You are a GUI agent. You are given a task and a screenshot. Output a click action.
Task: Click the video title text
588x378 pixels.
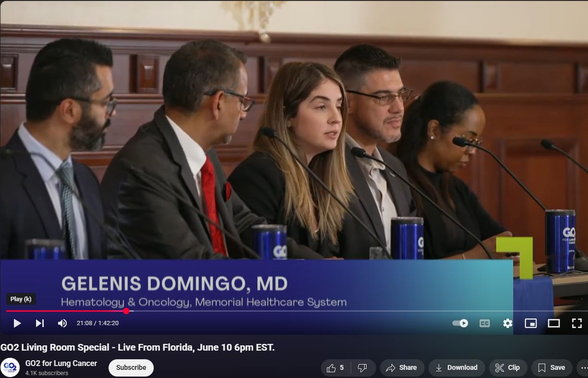(x=138, y=347)
